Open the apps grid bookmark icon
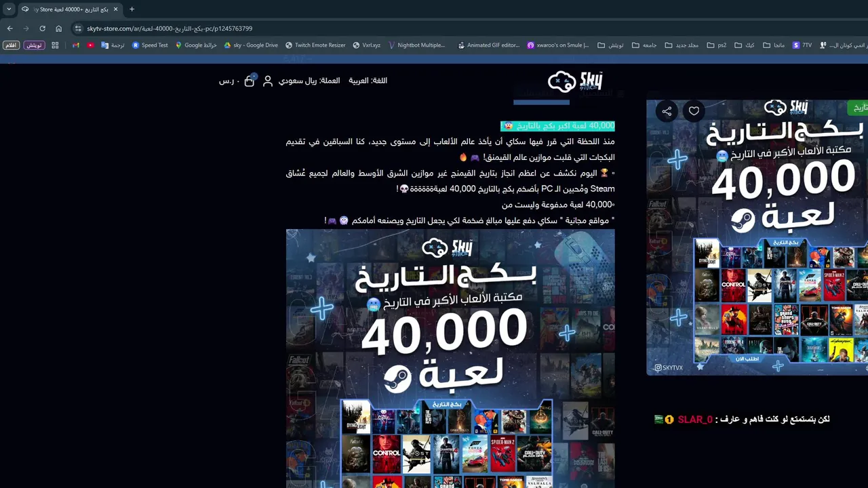Viewport: 868px width, 488px height. pyautogui.click(x=56, y=45)
